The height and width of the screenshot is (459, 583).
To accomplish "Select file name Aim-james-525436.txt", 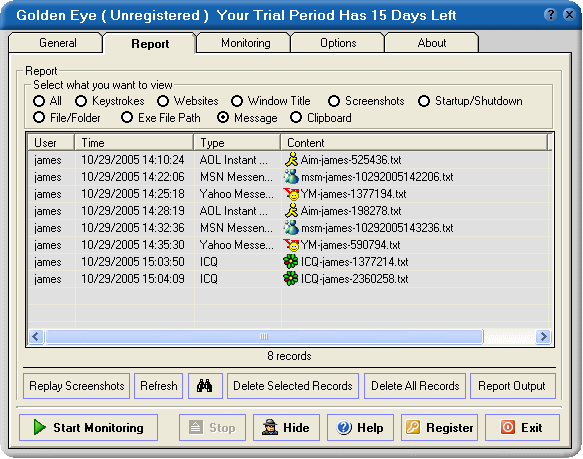I will click(351, 160).
